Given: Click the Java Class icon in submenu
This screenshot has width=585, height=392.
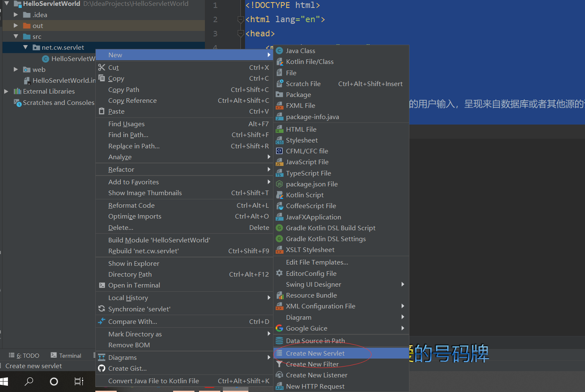Looking at the screenshot, I should click(280, 51).
